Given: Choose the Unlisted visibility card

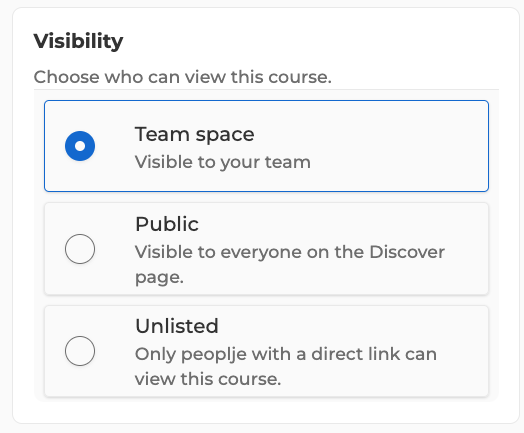Looking at the screenshot, I should (x=266, y=351).
